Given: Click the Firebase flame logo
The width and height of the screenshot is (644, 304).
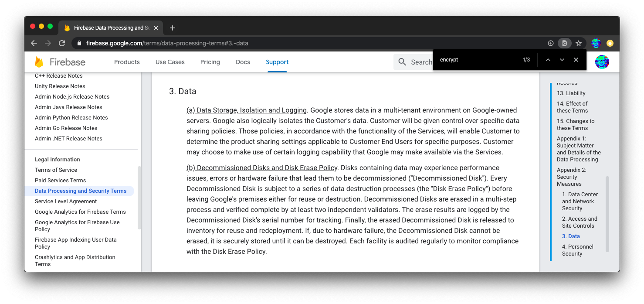Looking at the screenshot, I should tap(39, 62).
